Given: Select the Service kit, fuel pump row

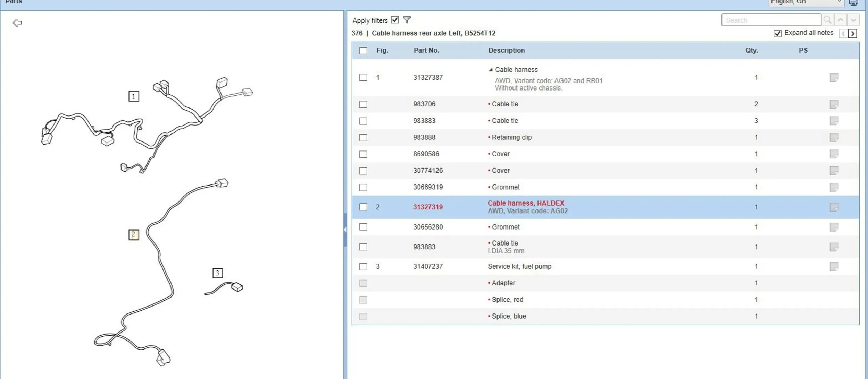Looking at the screenshot, I should (519, 266).
